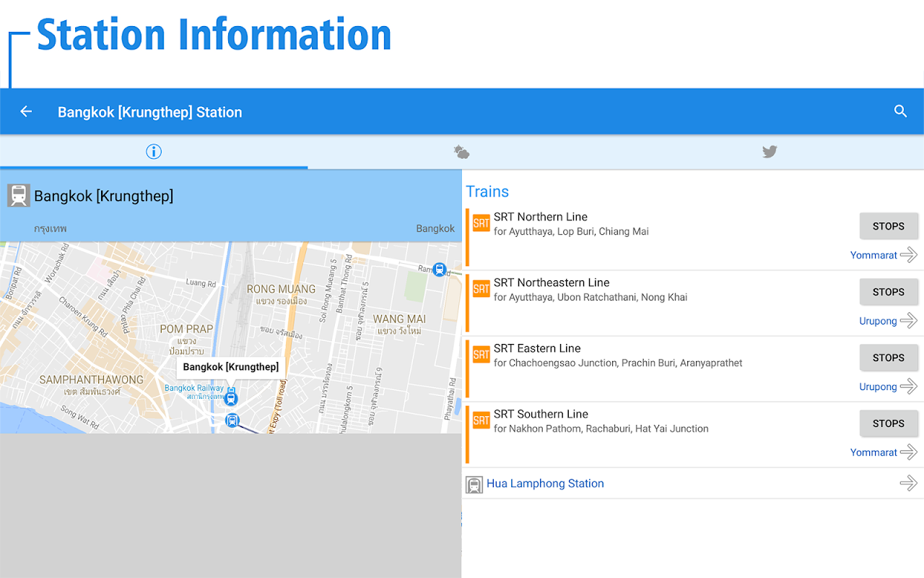Open the Twitter tab
924x578 pixels.
[x=770, y=152]
